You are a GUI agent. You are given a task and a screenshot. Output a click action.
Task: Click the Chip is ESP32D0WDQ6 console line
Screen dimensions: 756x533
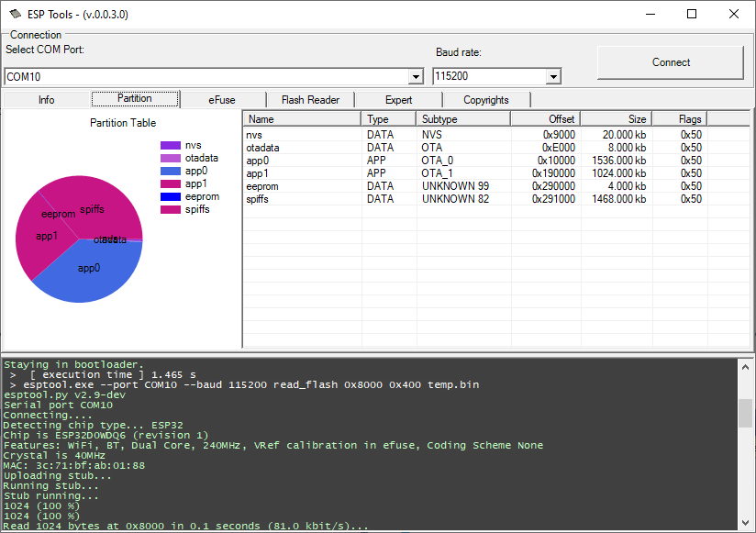click(x=106, y=435)
